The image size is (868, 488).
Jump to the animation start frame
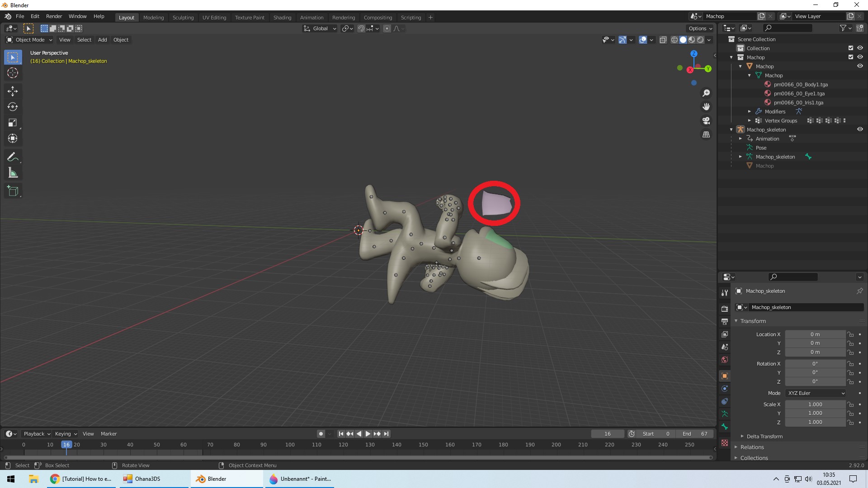click(x=341, y=434)
